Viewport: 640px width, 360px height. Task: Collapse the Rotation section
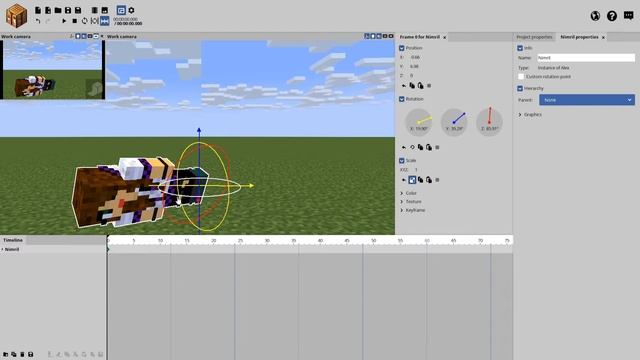click(x=402, y=99)
